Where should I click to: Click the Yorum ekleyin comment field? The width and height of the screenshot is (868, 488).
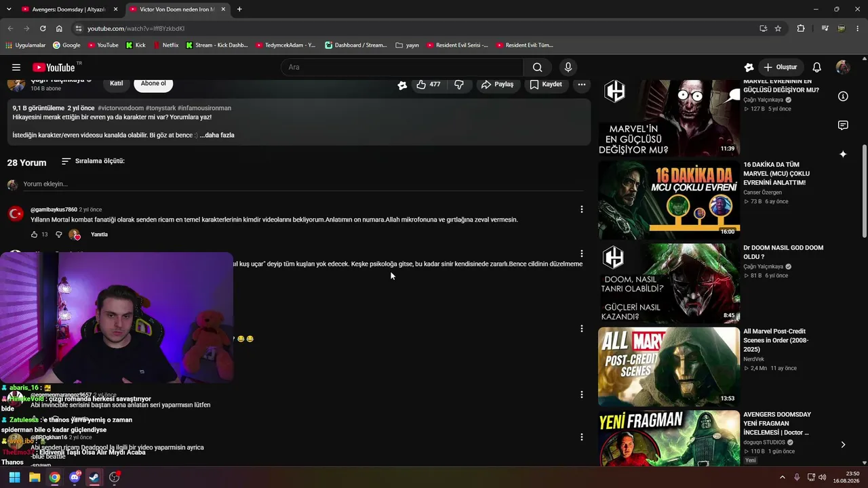click(303, 184)
